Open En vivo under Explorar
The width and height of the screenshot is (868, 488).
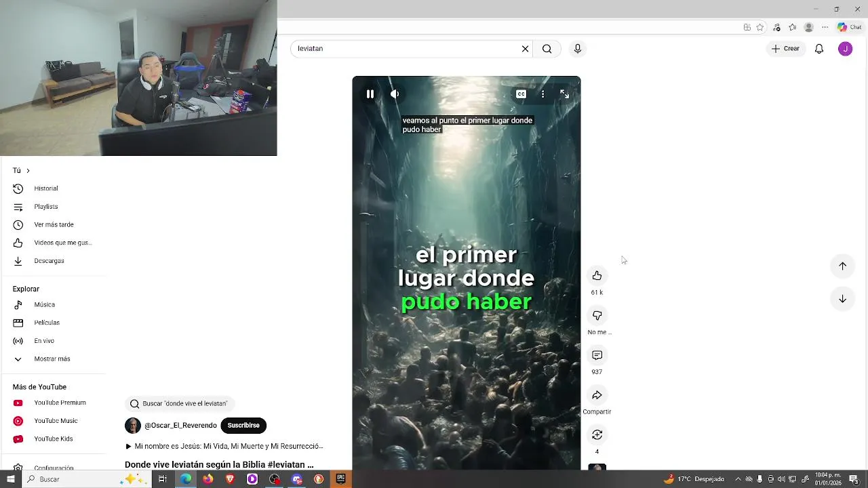[x=44, y=341]
